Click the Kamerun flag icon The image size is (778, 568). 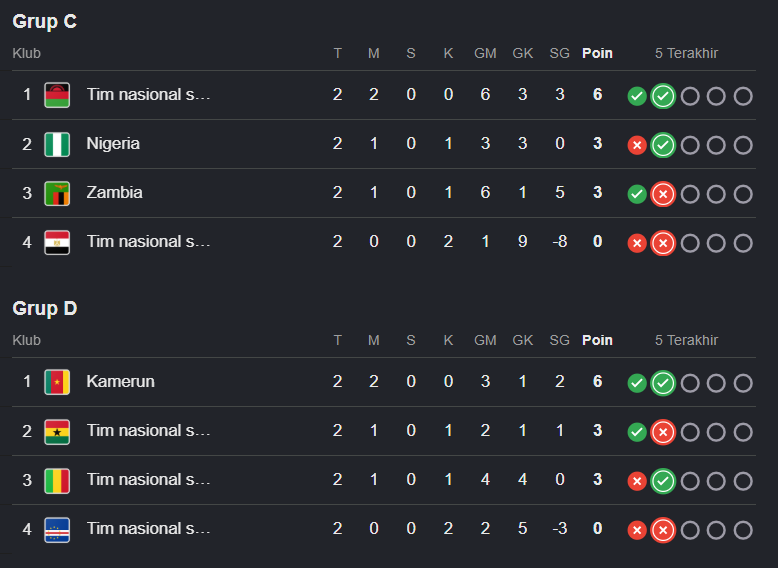pyautogui.click(x=57, y=382)
